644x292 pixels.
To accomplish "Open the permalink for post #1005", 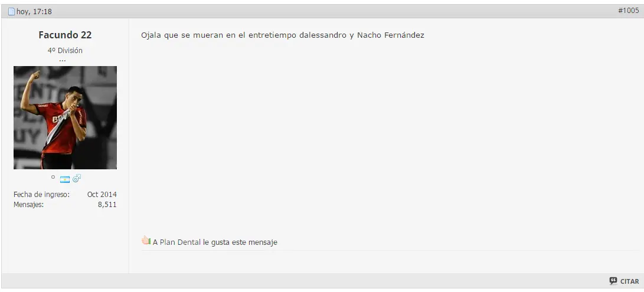I will 629,11.
